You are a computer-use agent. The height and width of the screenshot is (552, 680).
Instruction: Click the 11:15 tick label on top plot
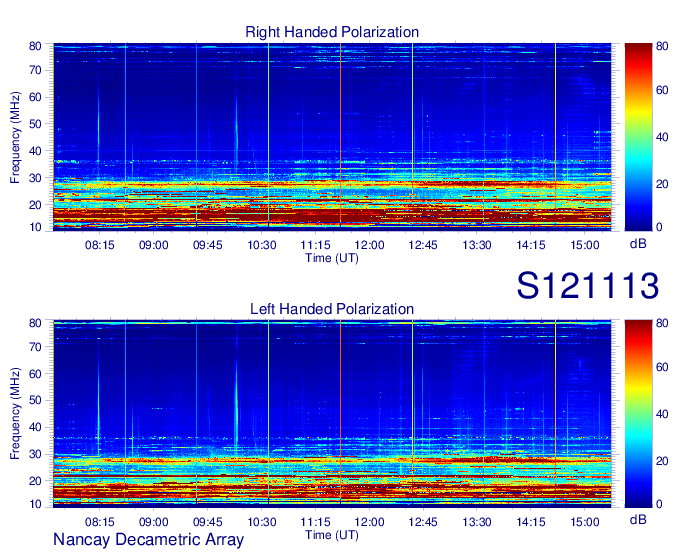click(x=315, y=245)
